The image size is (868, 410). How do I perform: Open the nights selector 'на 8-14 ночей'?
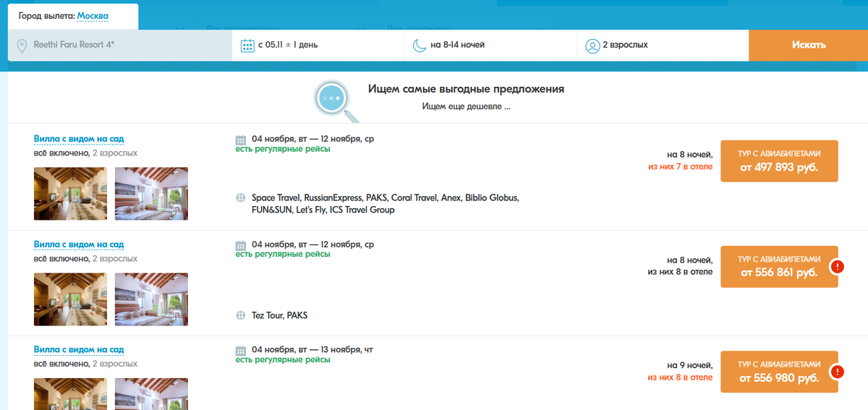coord(491,45)
